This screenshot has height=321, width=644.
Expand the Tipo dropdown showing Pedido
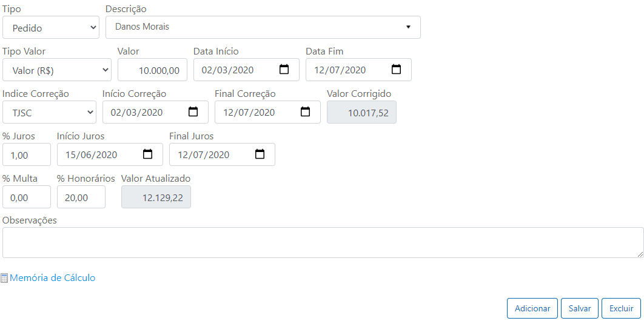51,27
